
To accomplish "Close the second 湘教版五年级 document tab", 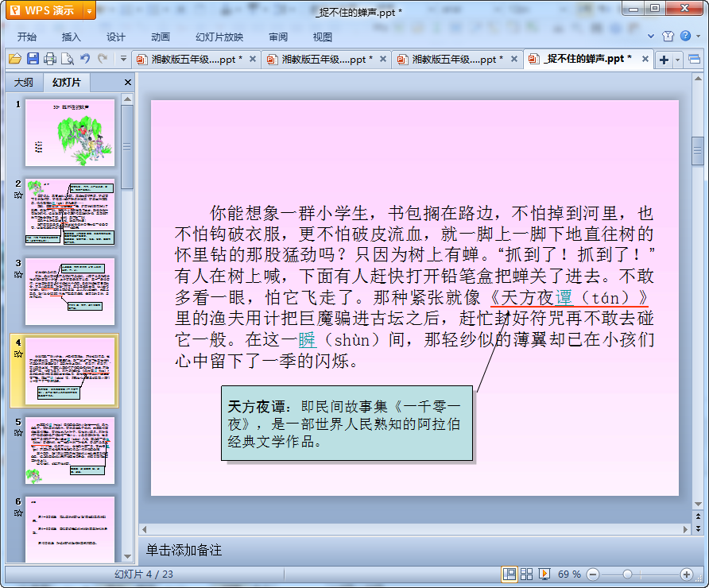I will (x=383, y=60).
